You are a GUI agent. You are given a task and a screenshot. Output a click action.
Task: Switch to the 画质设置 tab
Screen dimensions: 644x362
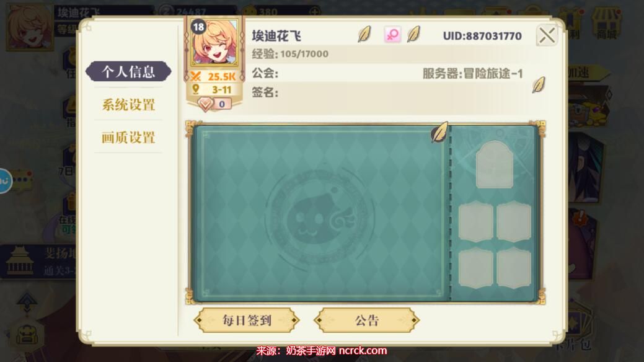click(128, 137)
